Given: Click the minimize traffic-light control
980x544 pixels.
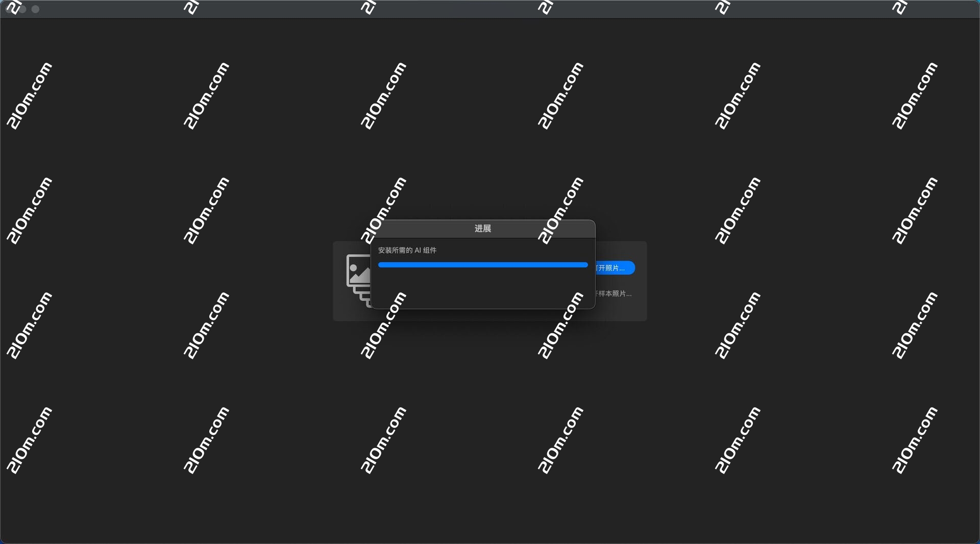Looking at the screenshot, I should click(x=22, y=9).
